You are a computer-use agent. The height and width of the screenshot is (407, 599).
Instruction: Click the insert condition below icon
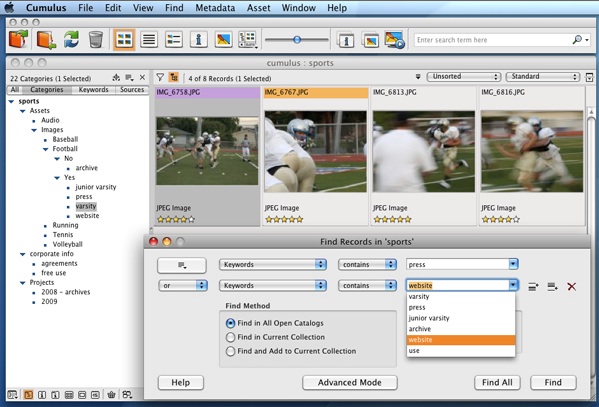[x=552, y=286]
